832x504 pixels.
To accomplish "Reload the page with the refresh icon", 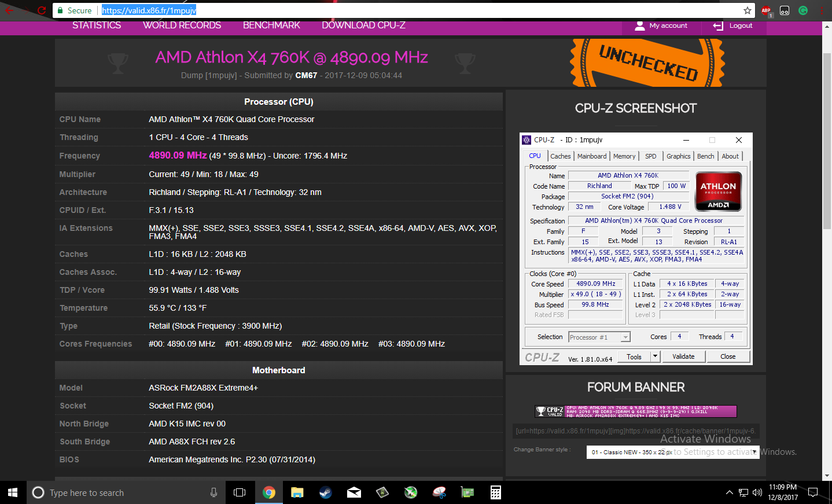I will coord(41,10).
